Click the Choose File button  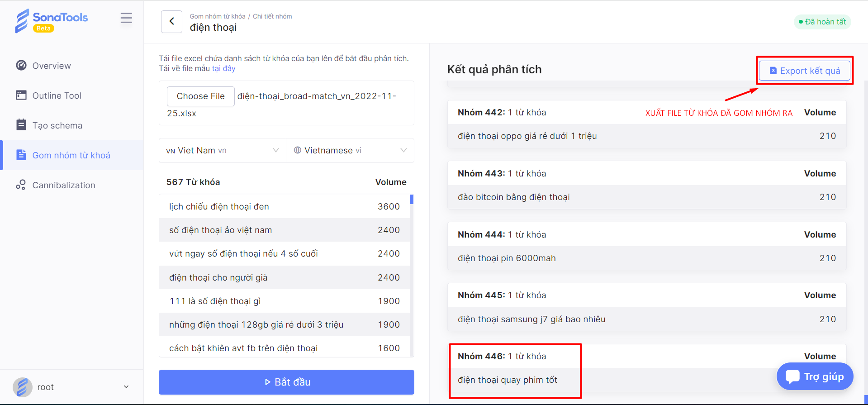pos(201,96)
